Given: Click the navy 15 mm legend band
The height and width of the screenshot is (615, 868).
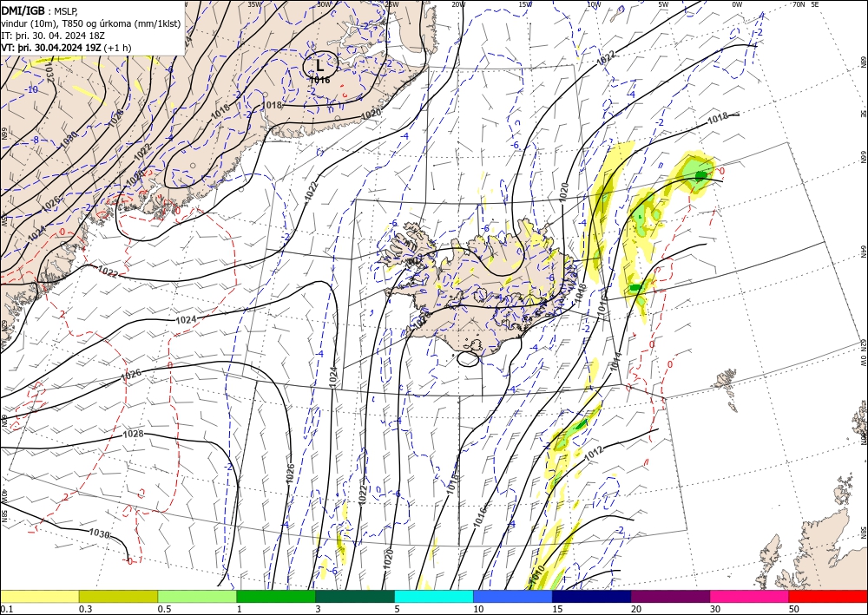Looking at the screenshot, I should (x=592, y=596).
